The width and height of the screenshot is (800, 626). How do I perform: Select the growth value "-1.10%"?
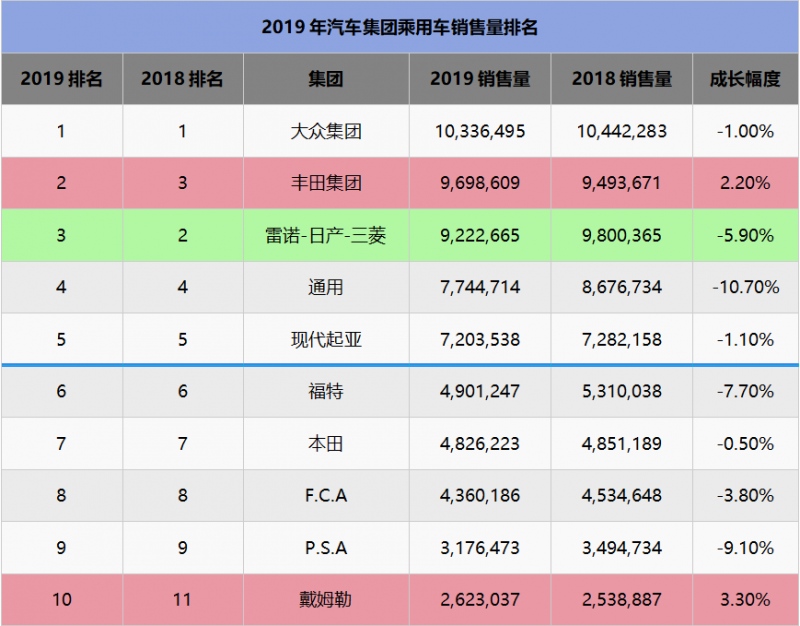[x=745, y=340]
